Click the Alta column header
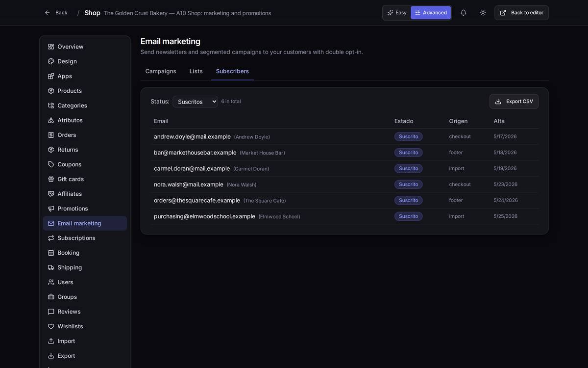This screenshot has width=588, height=368. [x=499, y=121]
